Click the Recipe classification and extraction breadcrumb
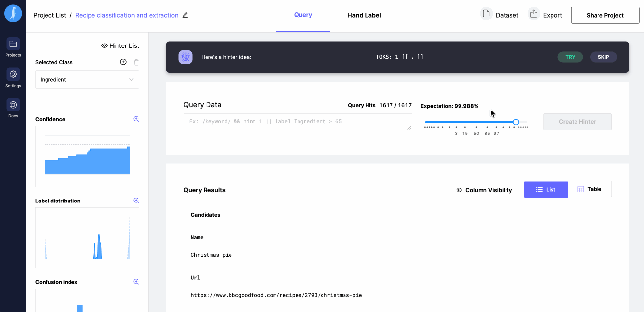Screen dimensions: 644x312 127,15
